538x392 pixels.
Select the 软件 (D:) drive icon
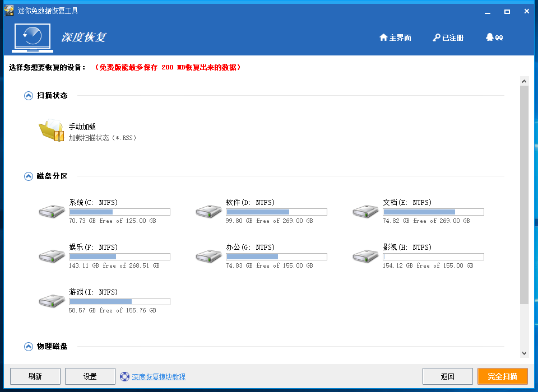(208, 212)
